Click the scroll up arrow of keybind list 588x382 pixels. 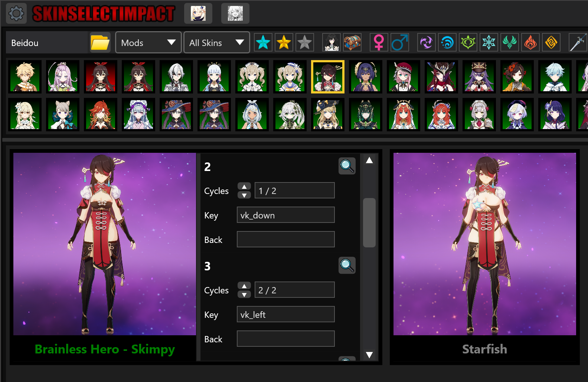tap(369, 160)
